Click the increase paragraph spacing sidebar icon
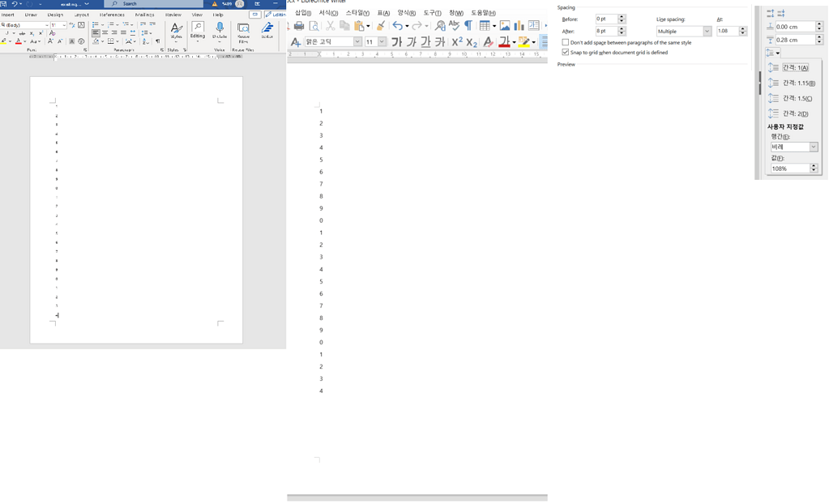Image resolution: width=829 pixels, height=504 pixels. point(771,13)
